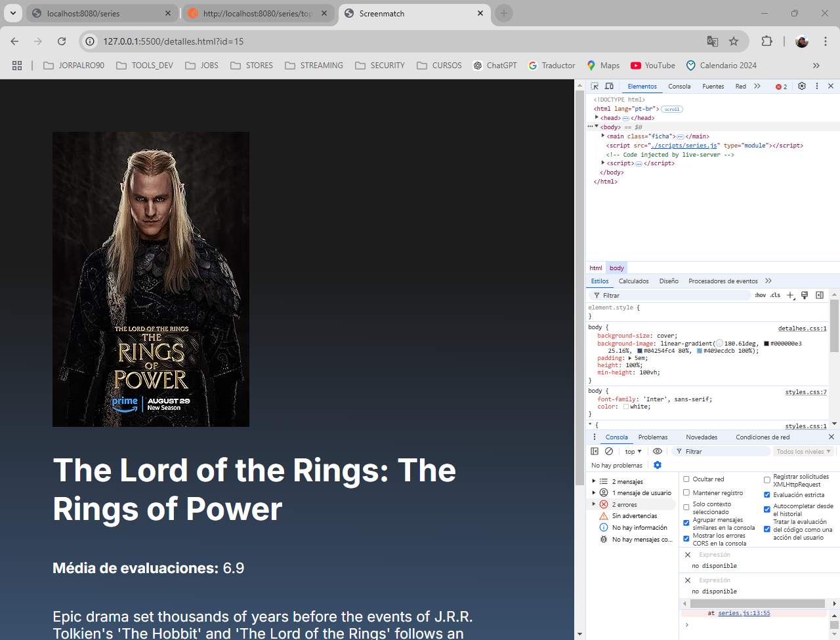Remove the second live Expresión entry
840x640 pixels.
[x=688, y=580]
